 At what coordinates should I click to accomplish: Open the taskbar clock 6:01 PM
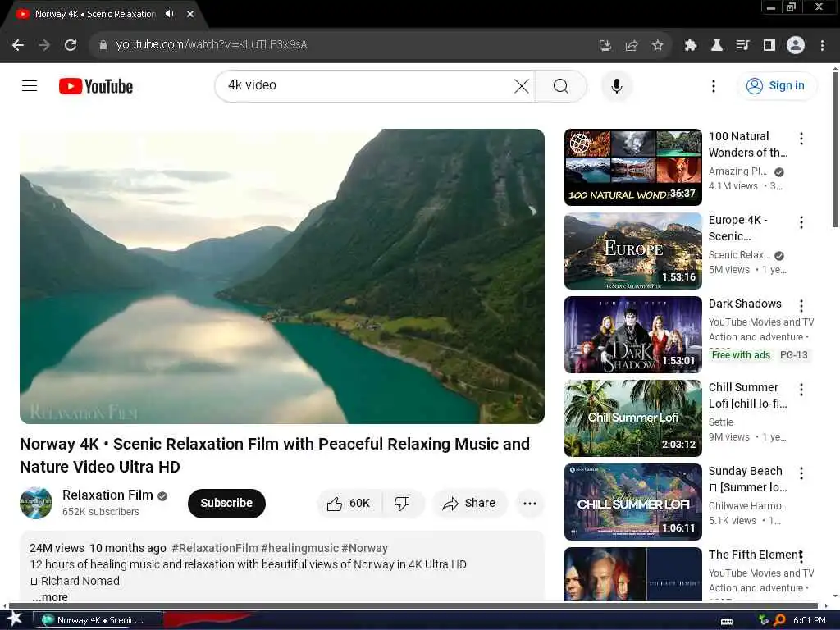tap(809, 620)
